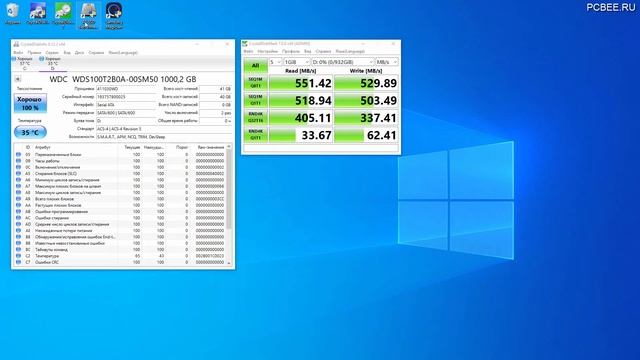Click the Хорошо 100 % health status button
This screenshot has width=640, height=360.
30,103
